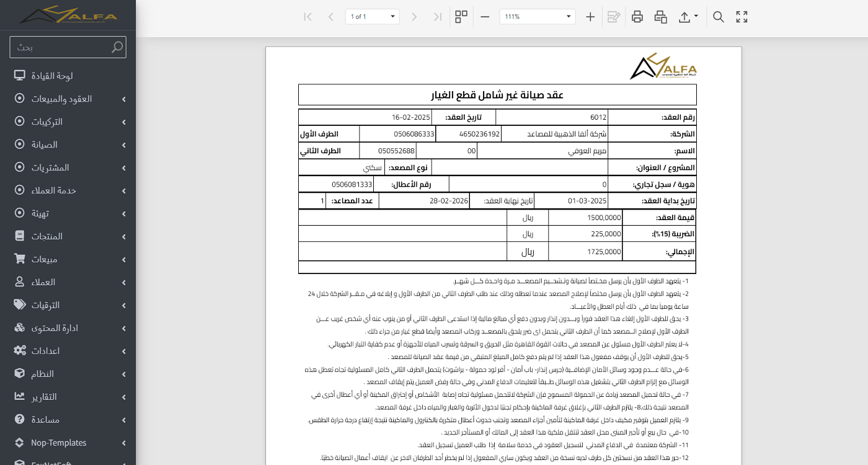The height and width of the screenshot is (465, 868).
Task: Focus the بحث search field
Action: tap(68, 47)
